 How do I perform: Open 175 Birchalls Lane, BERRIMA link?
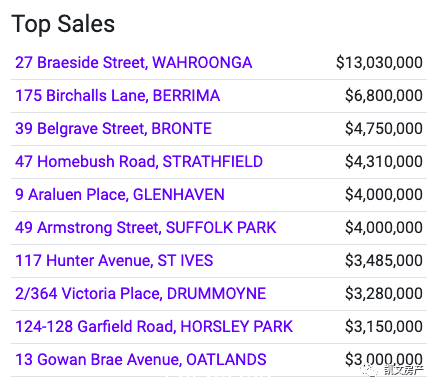pos(117,96)
